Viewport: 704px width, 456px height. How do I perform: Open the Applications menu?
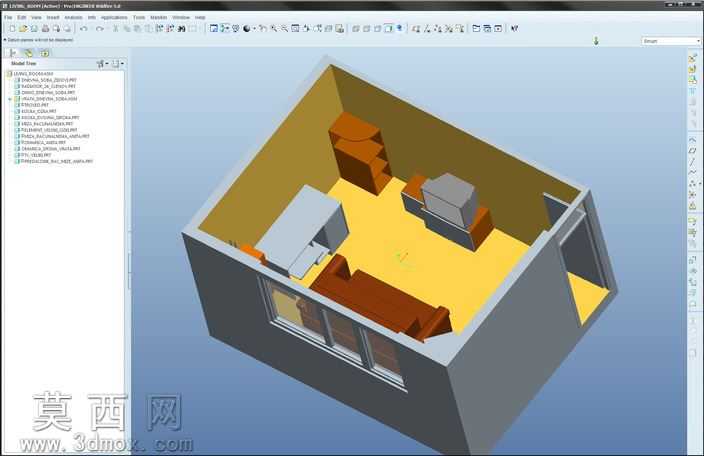114,17
